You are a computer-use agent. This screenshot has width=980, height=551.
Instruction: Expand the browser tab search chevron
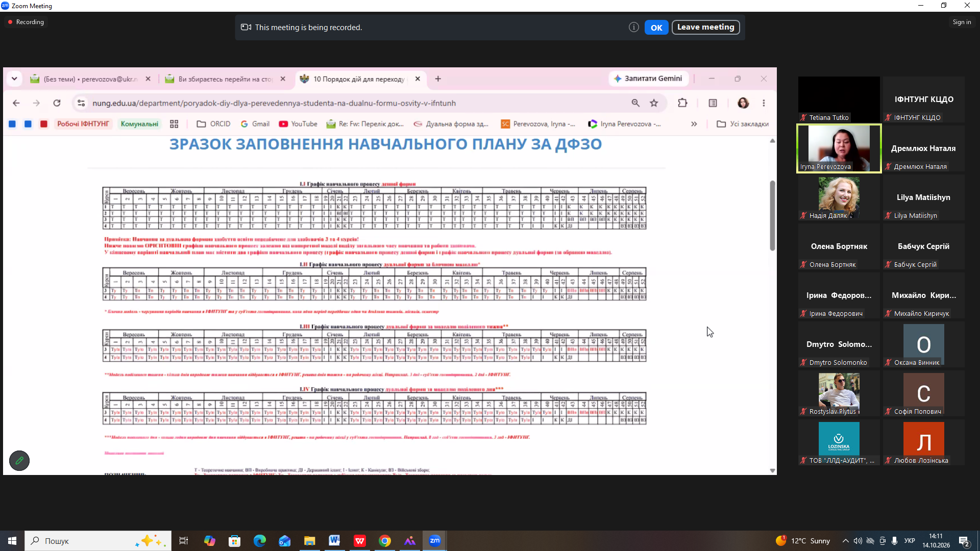click(14, 79)
